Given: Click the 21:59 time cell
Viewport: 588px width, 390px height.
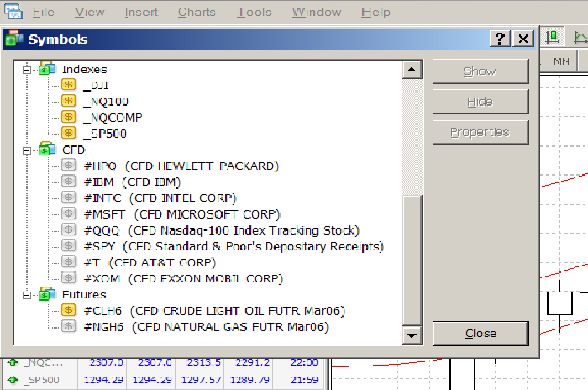Looking at the screenshot, I should [304, 380].
